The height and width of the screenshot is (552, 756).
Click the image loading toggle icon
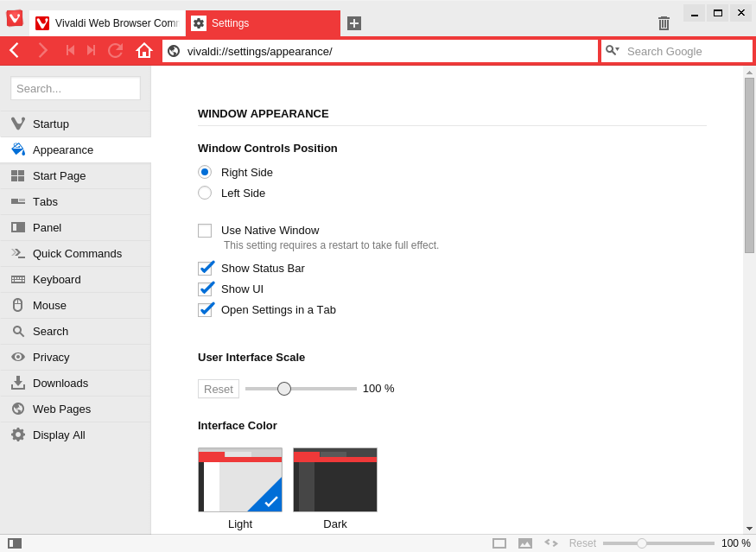point(525,543)
